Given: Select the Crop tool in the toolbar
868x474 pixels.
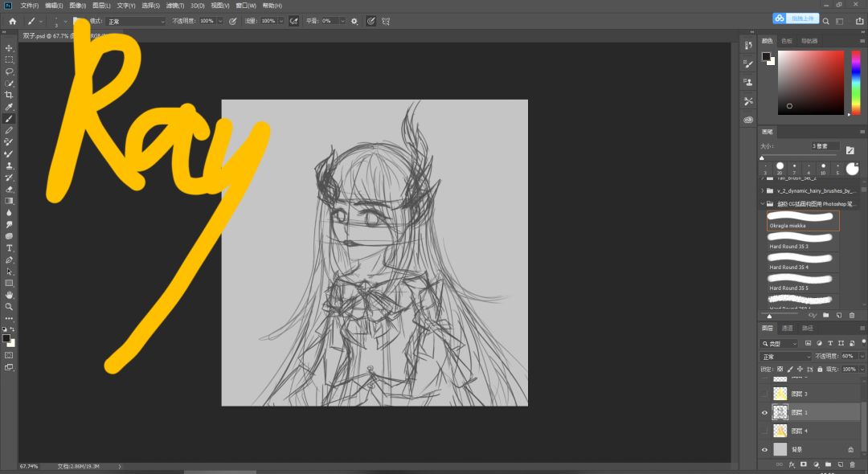Looking at the screenshot, I should (x=9, y=95).
